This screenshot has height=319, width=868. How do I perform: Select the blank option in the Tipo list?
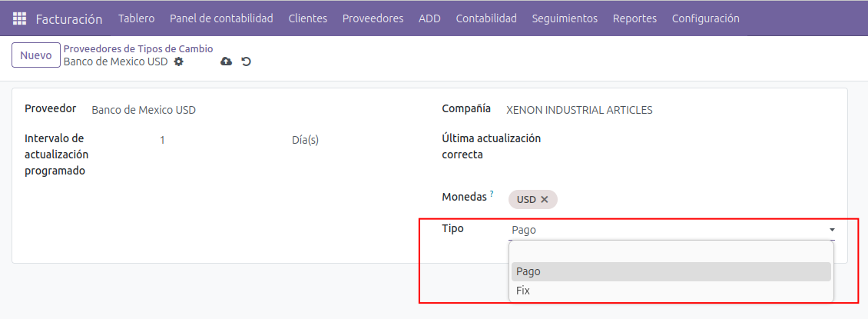coord(671,252)
